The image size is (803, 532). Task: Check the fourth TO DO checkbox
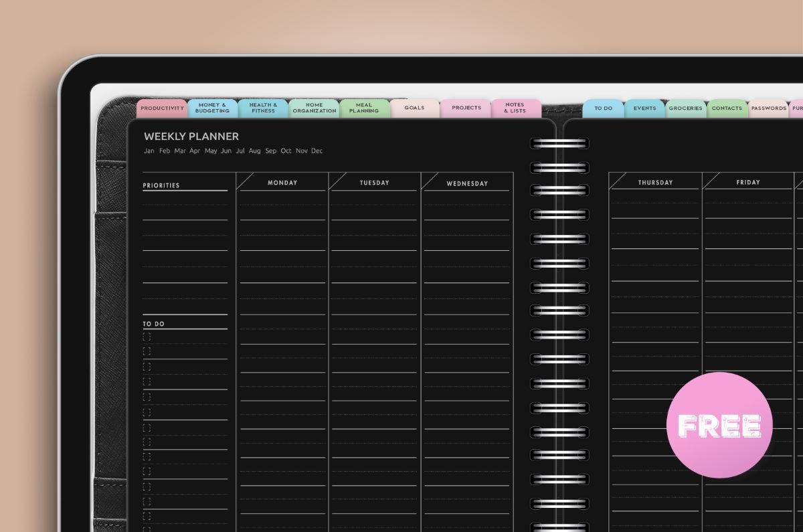147,381
